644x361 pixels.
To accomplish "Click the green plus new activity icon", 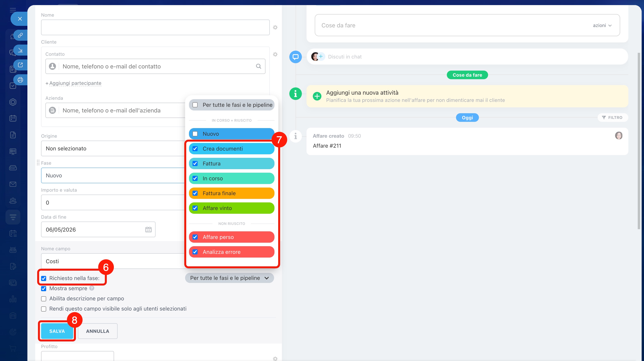I will (x=317, y=96).
